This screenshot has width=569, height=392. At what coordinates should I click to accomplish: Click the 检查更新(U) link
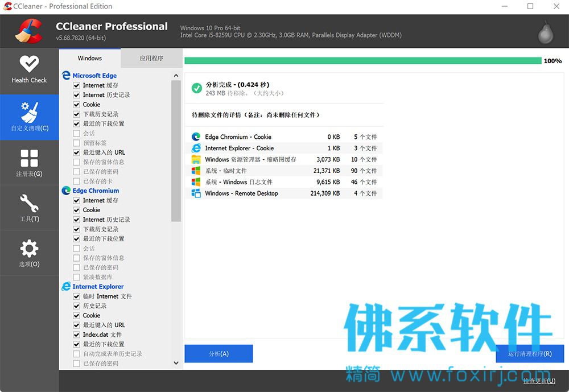point(539,381)
